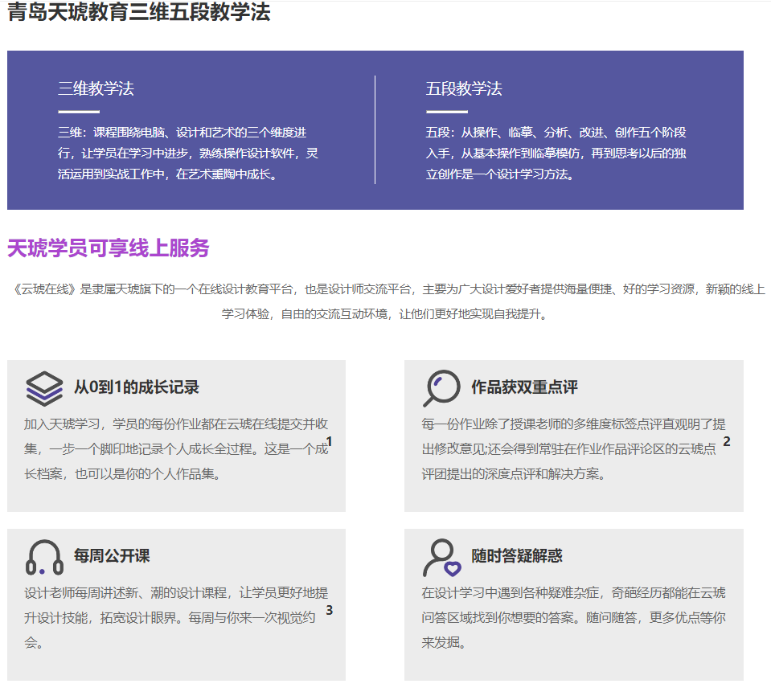Click the 三维教学法 title

pyautogui.click(x=96, y=89)
